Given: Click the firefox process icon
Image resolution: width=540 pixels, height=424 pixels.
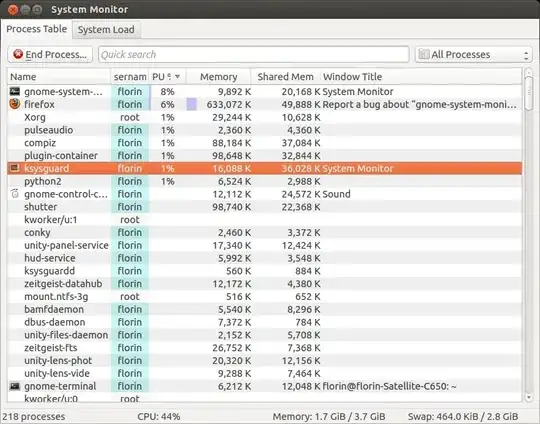Looking at the screenshot, I should click(15, 104).
